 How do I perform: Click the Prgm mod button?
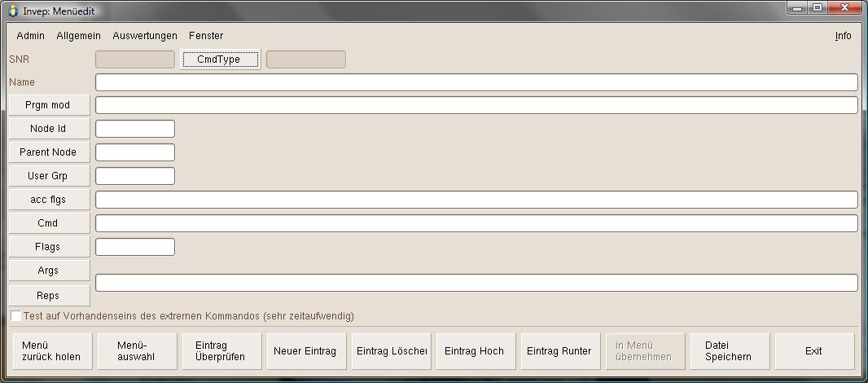[x=49, y=105]
